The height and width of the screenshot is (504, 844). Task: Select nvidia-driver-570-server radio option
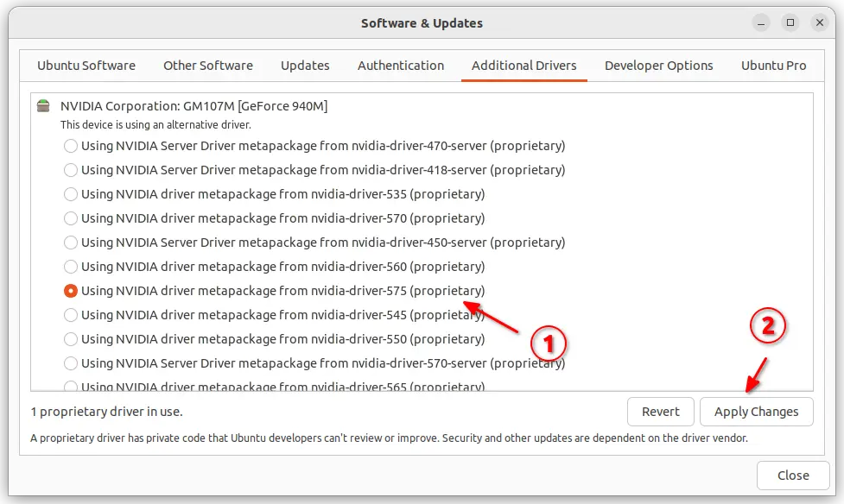[x=71, y=363]
